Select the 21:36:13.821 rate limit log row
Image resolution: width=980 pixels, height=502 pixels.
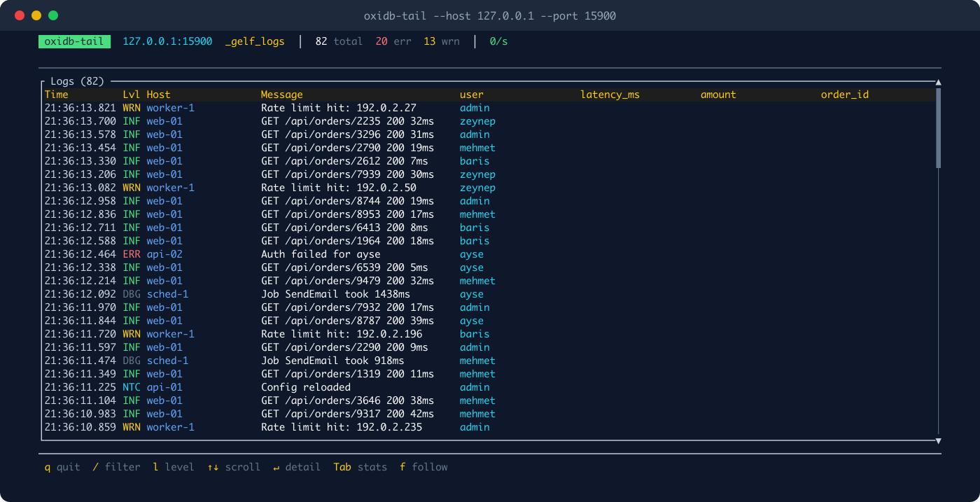pyautogui.click(x=489, y=108)
